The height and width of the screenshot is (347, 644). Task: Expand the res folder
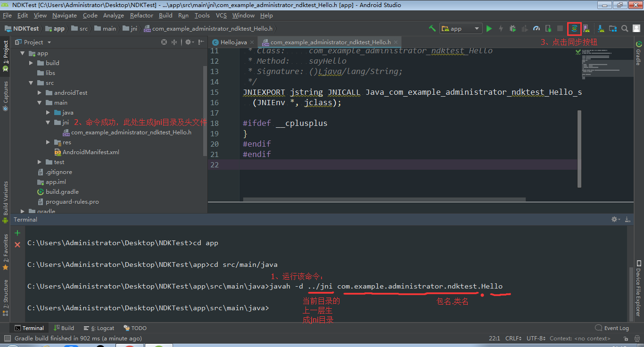click(x=48, y=142)
